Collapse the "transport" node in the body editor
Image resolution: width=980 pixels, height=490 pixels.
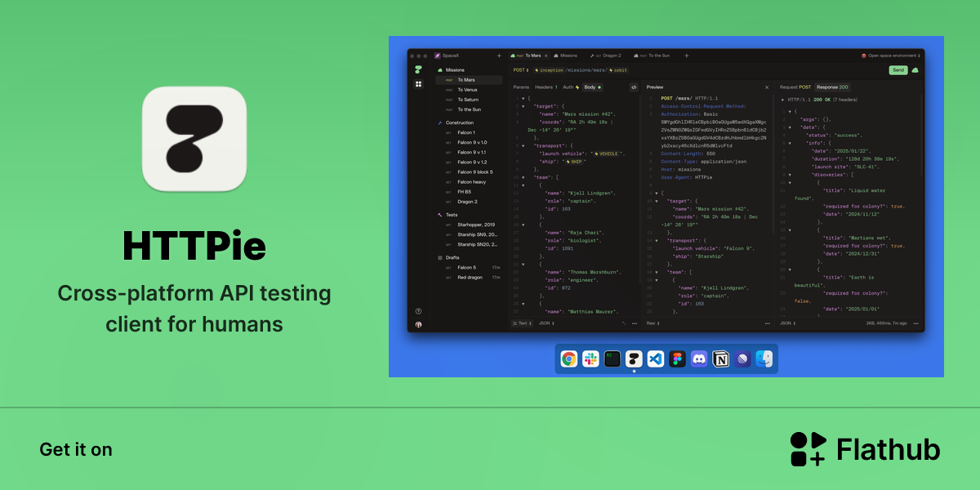(x=523, y=145)
